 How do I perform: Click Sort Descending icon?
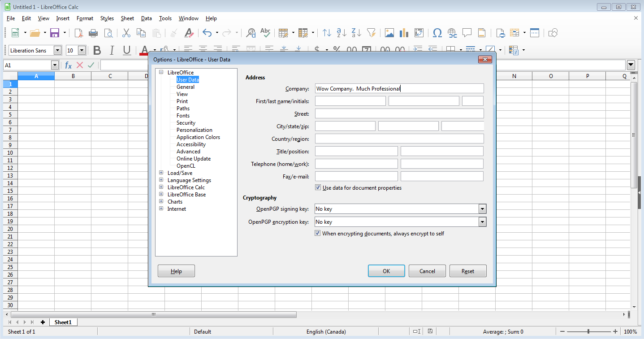[357, 33]
